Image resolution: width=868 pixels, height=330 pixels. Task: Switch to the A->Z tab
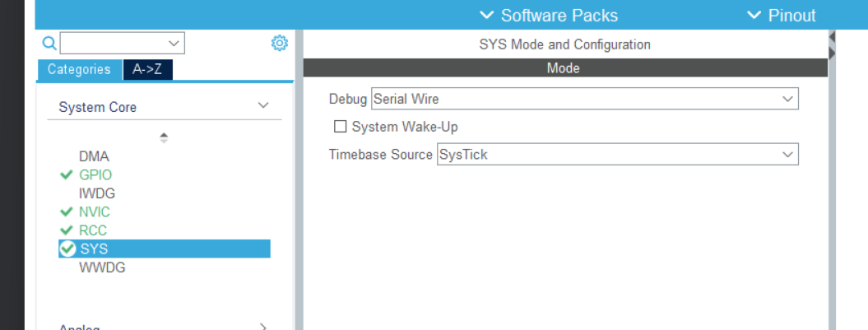click(147, 69)
